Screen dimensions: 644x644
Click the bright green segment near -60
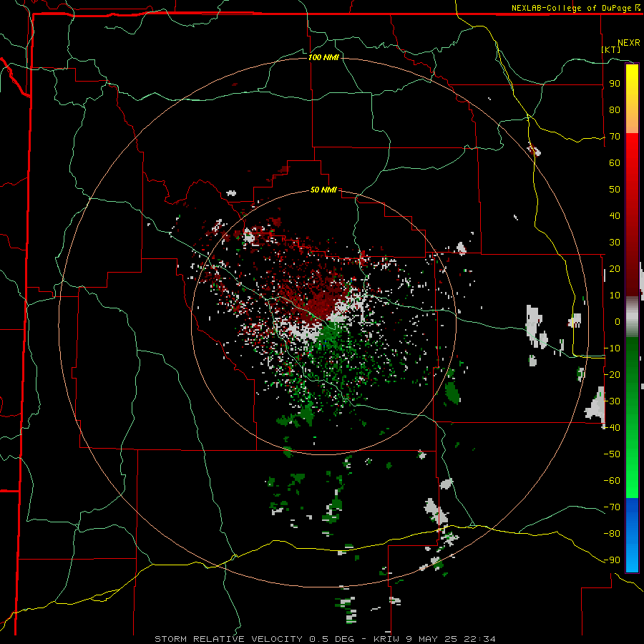632,482
